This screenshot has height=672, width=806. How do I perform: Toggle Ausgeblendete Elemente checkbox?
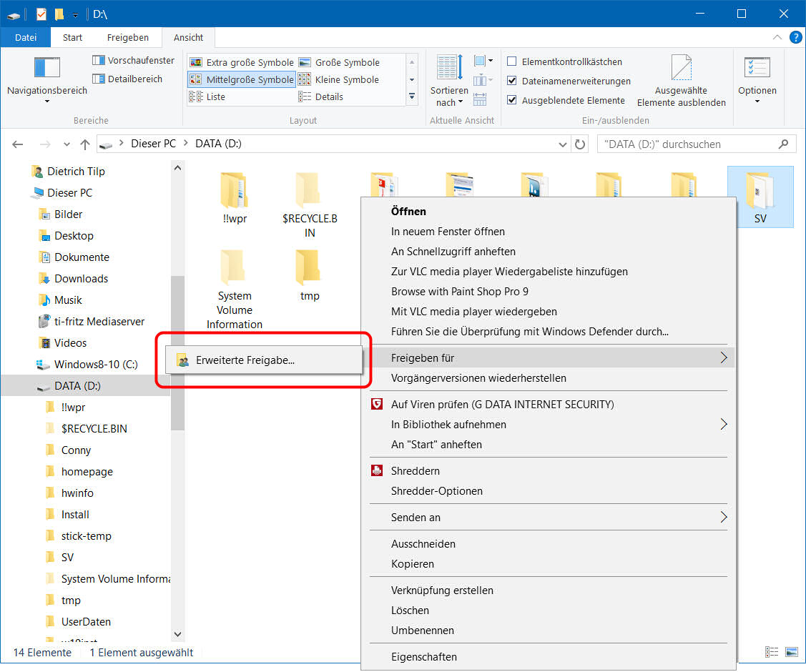(512, 101)
